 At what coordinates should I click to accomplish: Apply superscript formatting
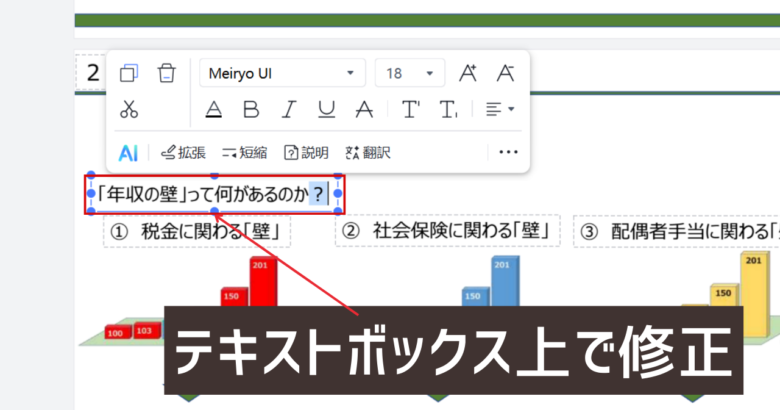coord(411,109)
